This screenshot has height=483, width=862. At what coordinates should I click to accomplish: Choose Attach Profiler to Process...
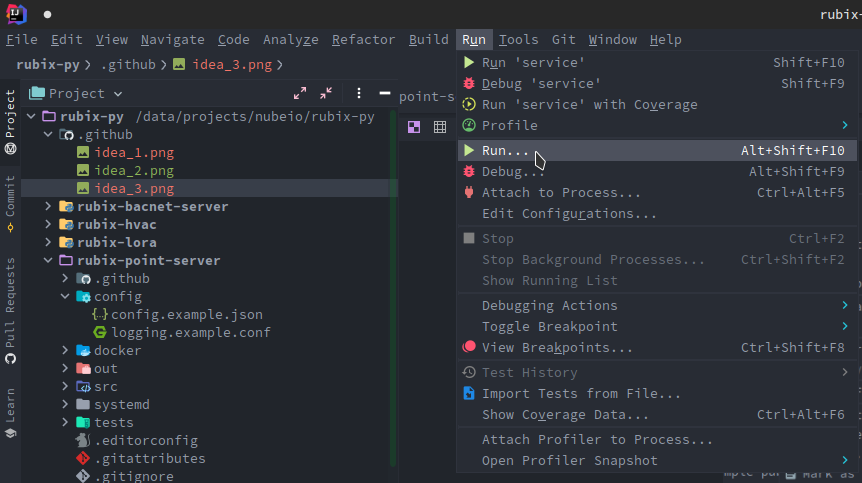point(657,440)
